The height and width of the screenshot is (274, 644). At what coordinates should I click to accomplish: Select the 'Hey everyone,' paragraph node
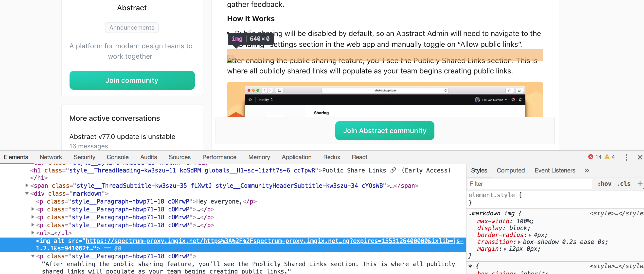(x=146, y=201)
